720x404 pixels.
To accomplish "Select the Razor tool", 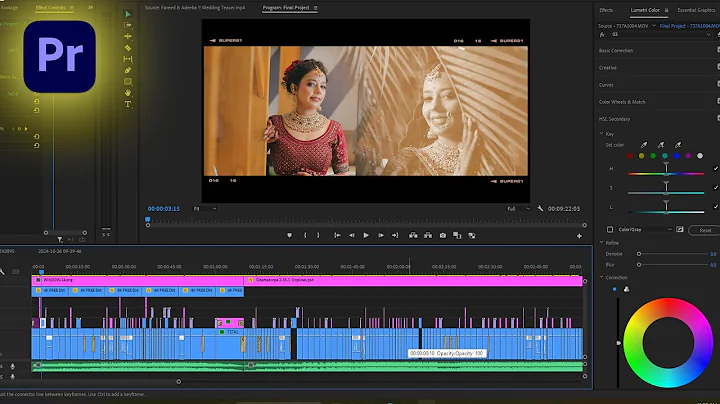I will (128, 48).
